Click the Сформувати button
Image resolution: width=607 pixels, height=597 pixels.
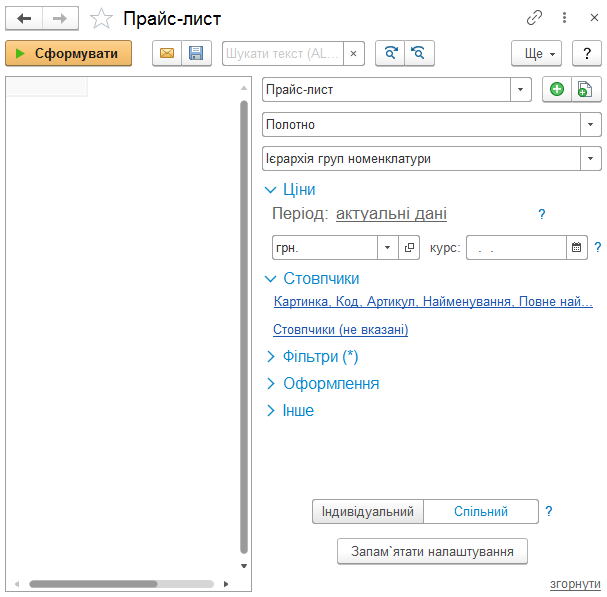pyautogui.click(x=69, y=53)
